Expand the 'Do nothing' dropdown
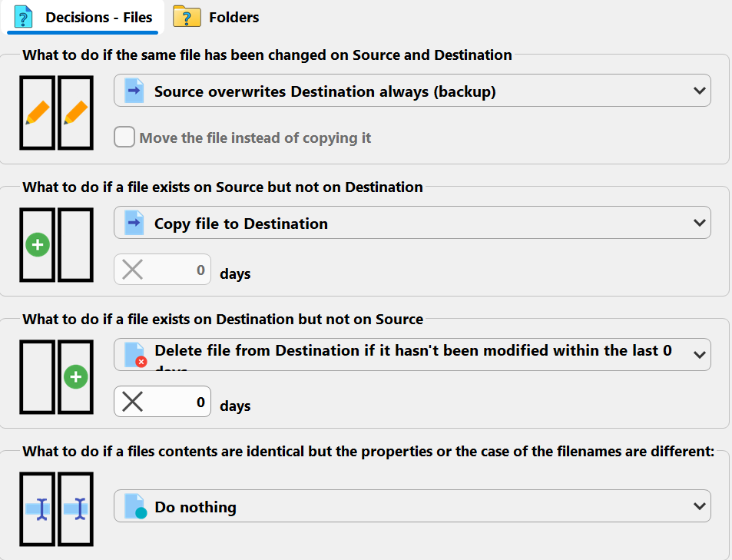Screen dimensions: 732x560 tap(412, 507)
